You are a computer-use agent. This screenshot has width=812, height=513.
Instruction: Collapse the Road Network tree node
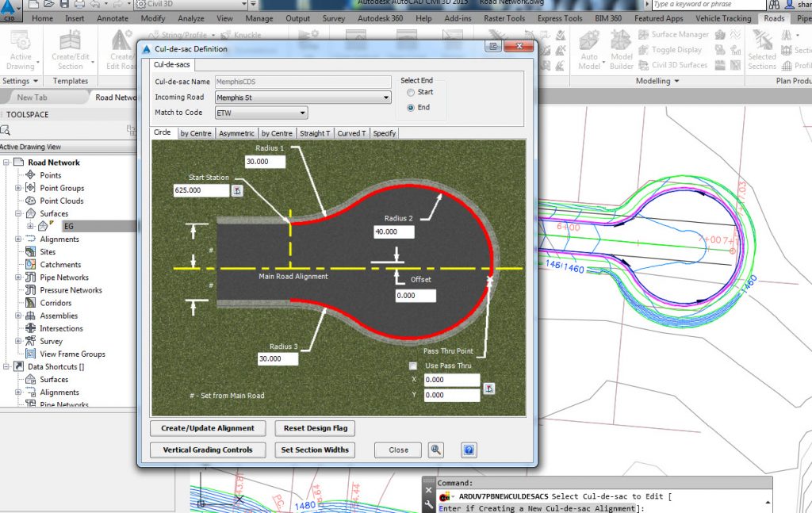click(6, 163)
